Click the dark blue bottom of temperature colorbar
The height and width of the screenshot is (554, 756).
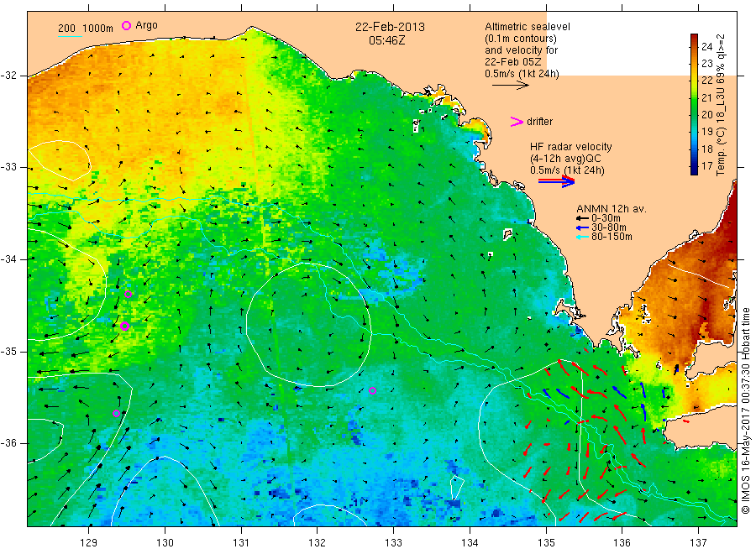(x=695, y=170)
